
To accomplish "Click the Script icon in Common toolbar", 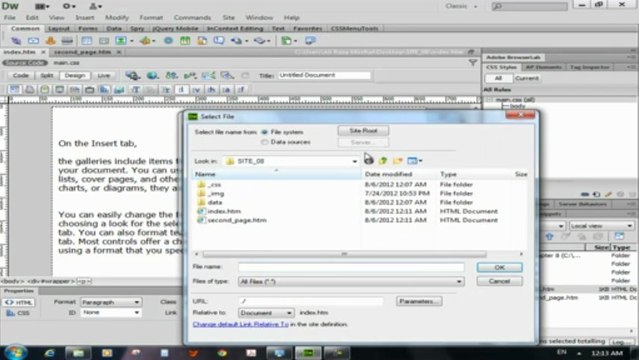I will (x=260, y=41).
